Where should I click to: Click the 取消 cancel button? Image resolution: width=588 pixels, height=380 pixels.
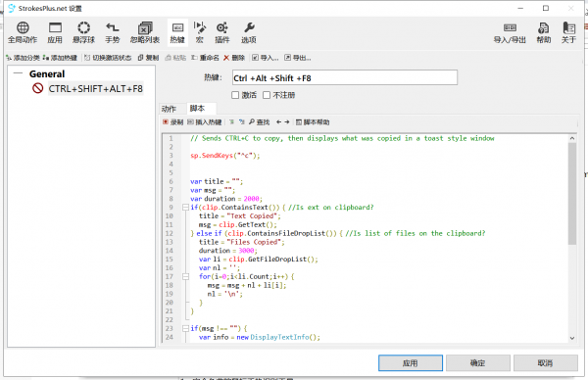click(x=545, y=362)
